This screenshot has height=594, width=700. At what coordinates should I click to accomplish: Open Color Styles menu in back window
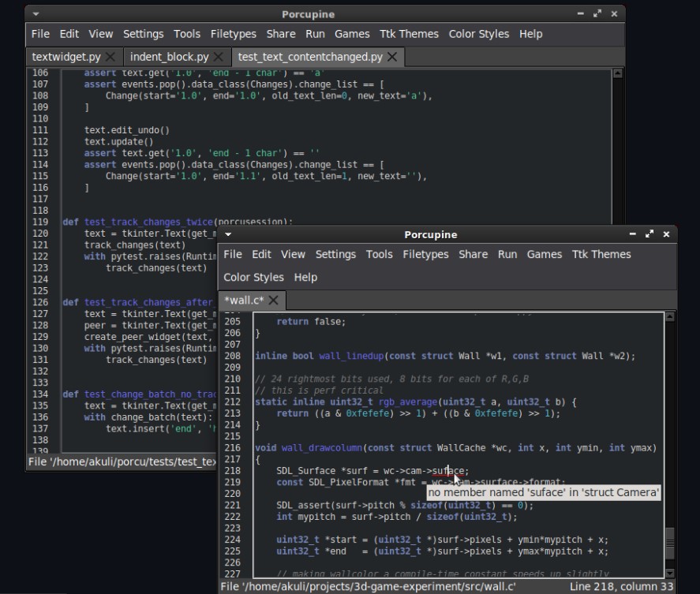click(x=478, y=34)
